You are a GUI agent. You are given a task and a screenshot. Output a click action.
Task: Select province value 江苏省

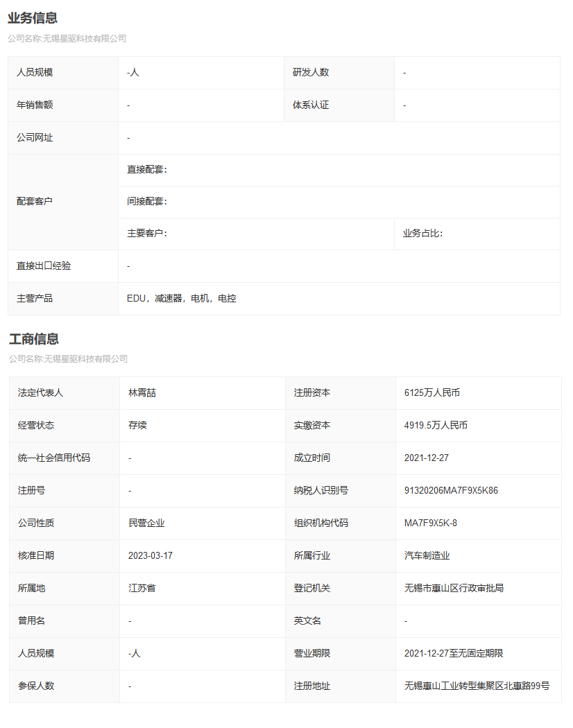click(142, 588)
